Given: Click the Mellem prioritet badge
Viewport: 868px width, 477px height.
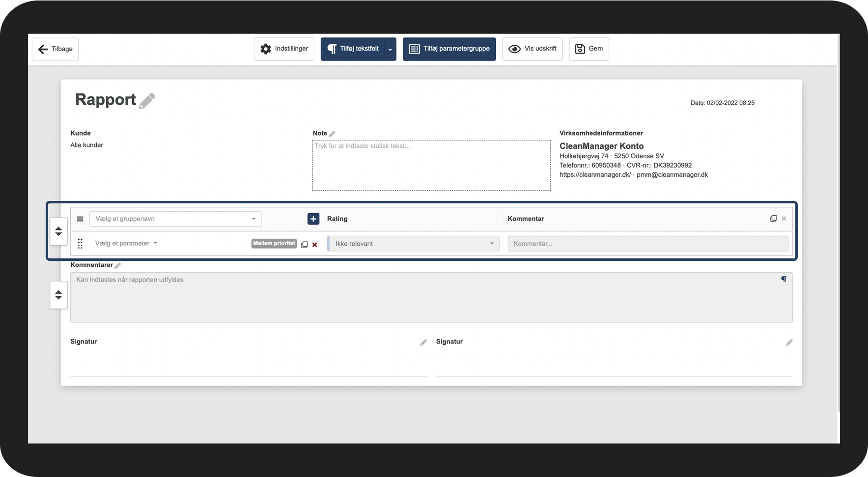Looking at the screenshot, I should pyautogui.click(x=274, y=244).
